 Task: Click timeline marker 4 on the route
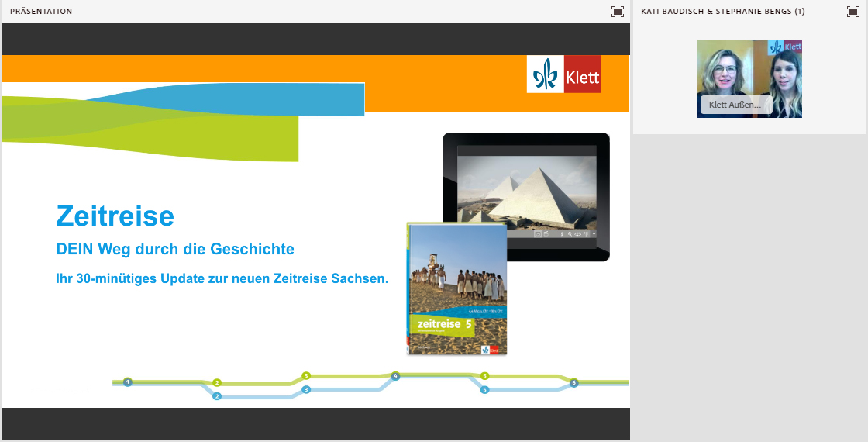pos(395,376)
